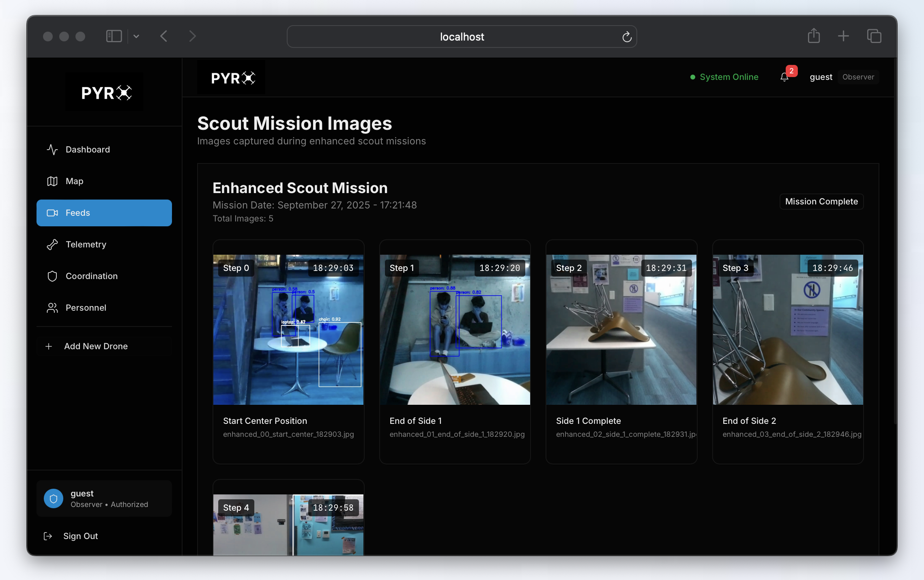
Task: Go to the Coordination section
Action: click(92, 276)
